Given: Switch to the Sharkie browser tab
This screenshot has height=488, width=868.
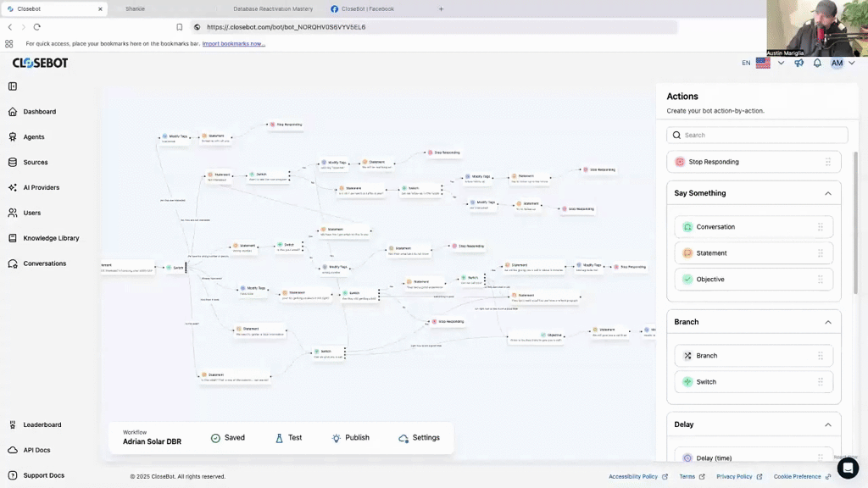Looking at the screenshot, I should point(135,8).
